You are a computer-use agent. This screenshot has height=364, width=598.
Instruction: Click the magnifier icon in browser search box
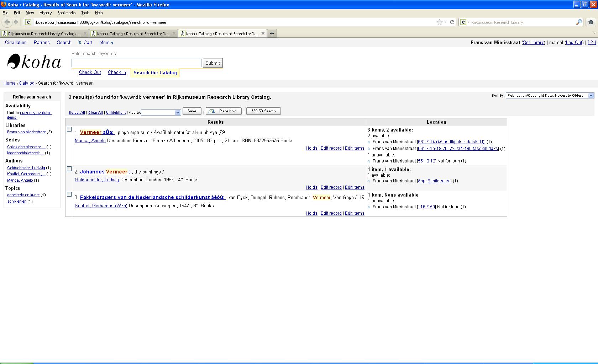tap(579, 22)
